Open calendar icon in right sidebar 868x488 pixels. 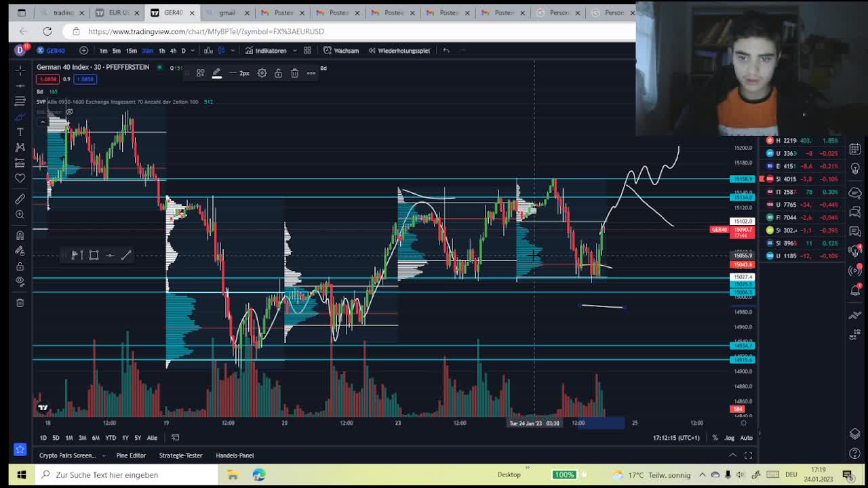855,148
